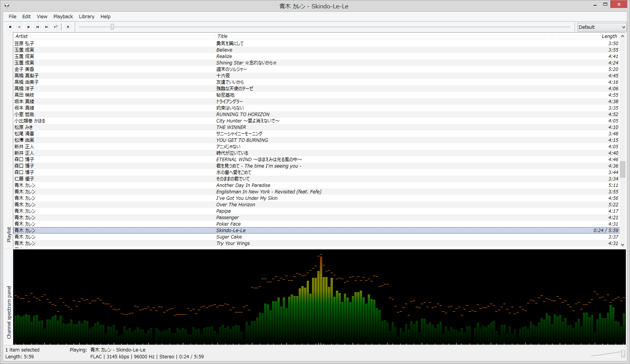630x364 pixels.
Task: Play a random track
Action: (56, 27)
